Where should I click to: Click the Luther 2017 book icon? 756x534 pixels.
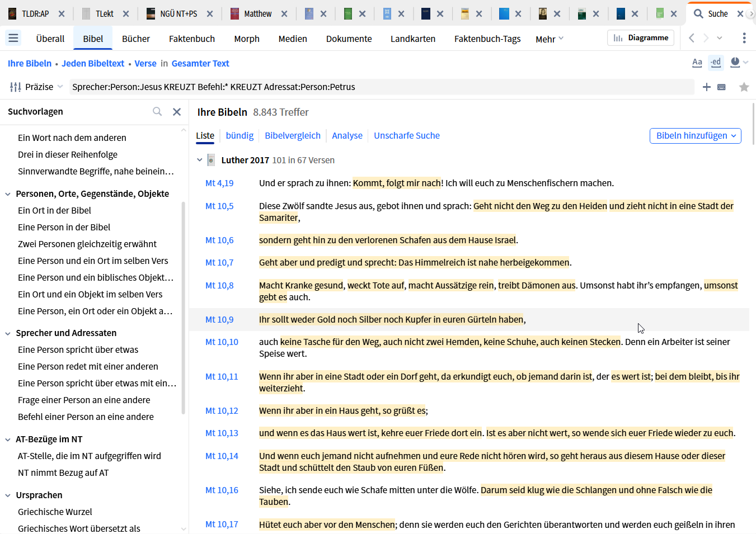(211, 160)
